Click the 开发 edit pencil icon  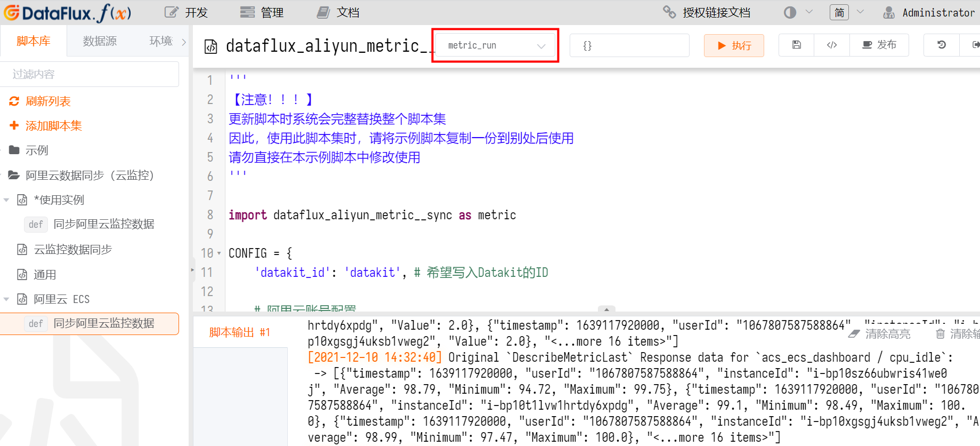(x=171, y=12)
